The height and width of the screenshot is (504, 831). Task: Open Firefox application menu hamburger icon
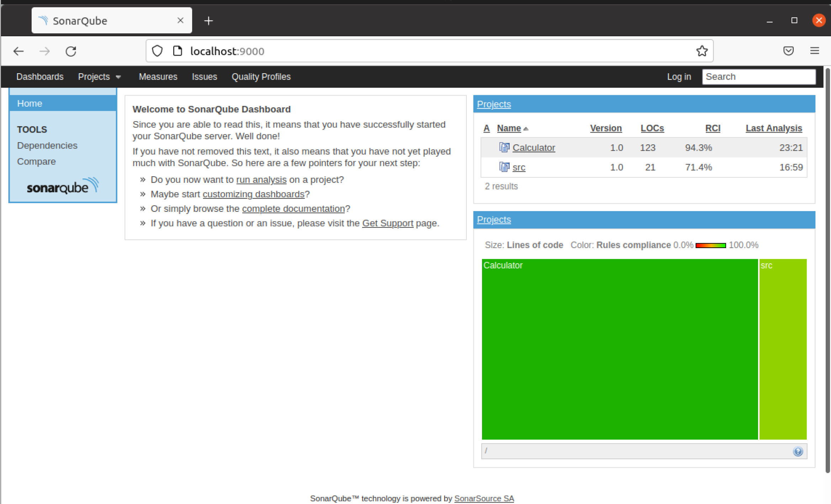[x=814, y=51]
